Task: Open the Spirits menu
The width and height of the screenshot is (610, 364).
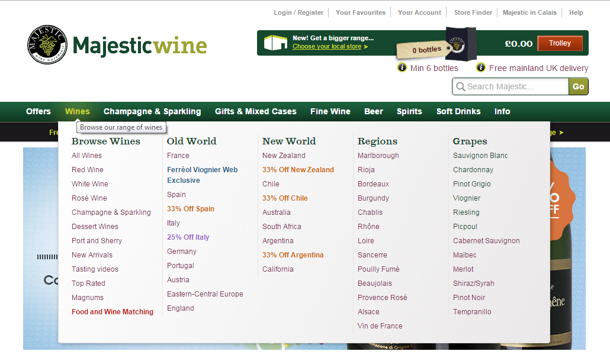Action: point(409,112)
